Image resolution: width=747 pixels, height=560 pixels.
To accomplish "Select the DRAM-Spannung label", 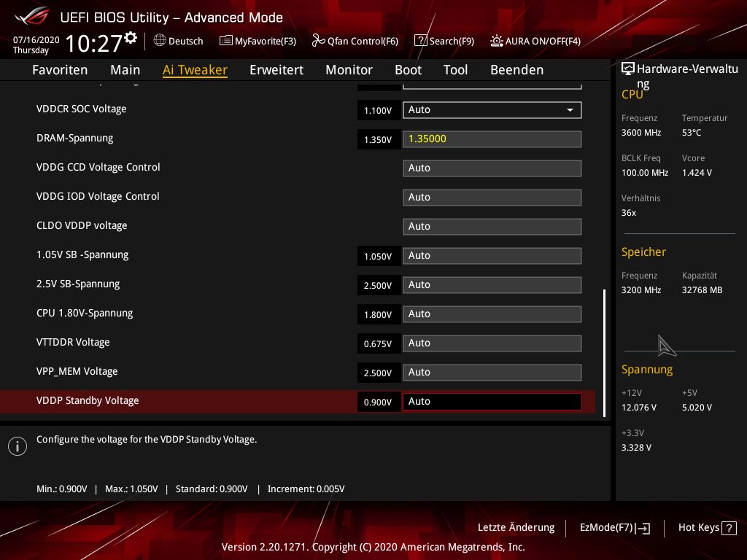I will point(75,138).
